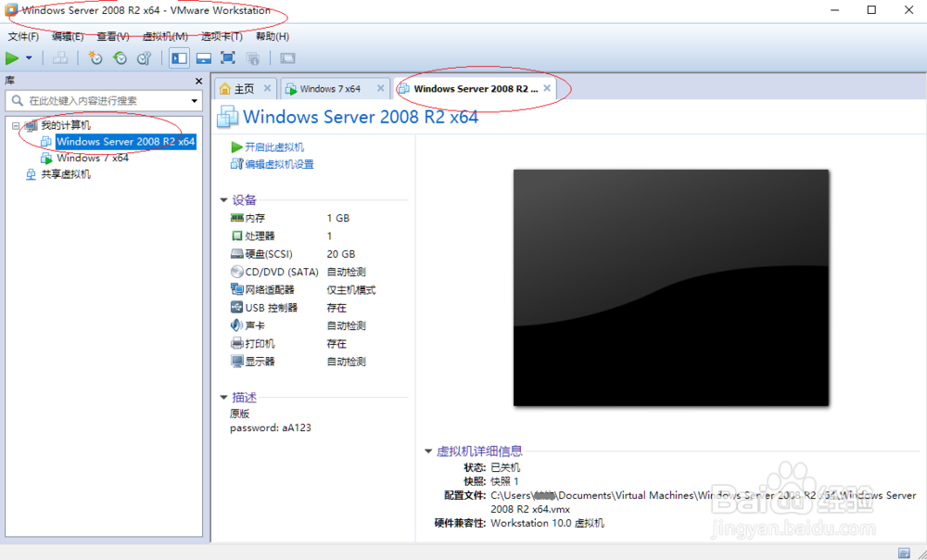
Task: Click the VMware icon in title bar
Action: coord(10,10)
